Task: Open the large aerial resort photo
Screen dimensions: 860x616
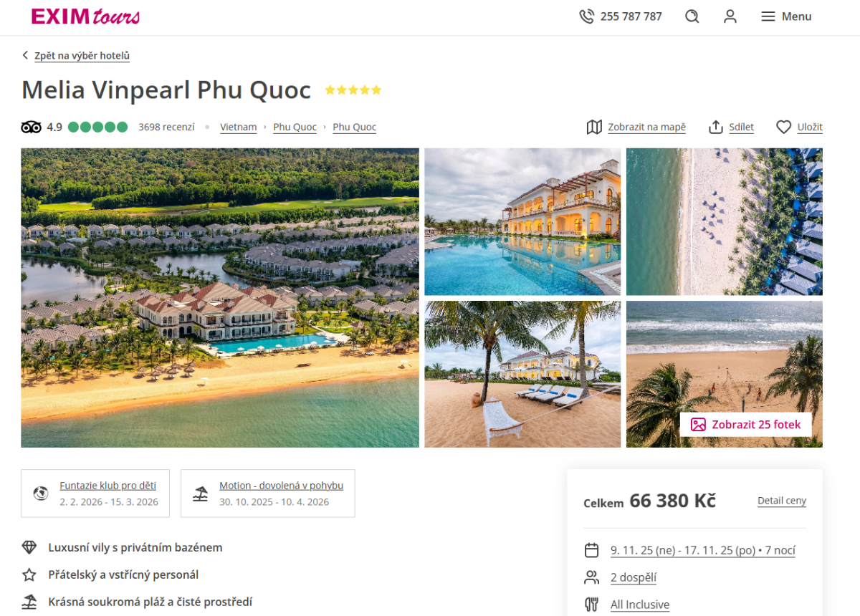Action: [220, 298]
